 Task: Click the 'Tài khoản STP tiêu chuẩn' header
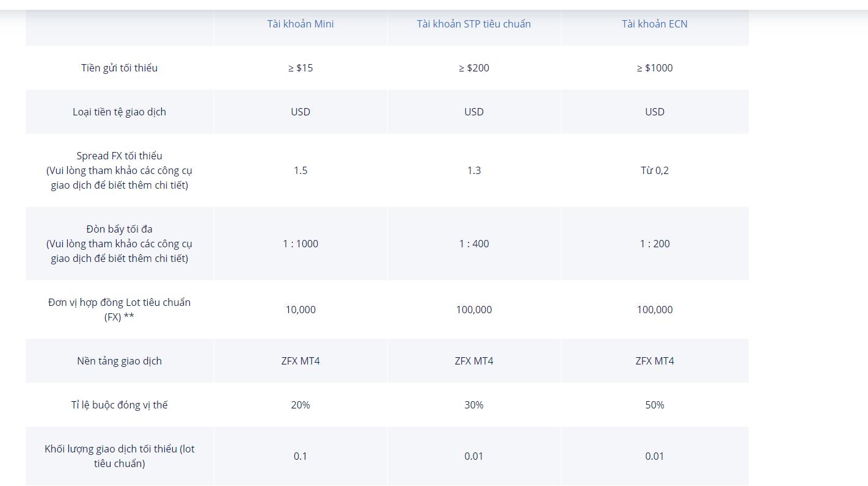tap(474, 24)
